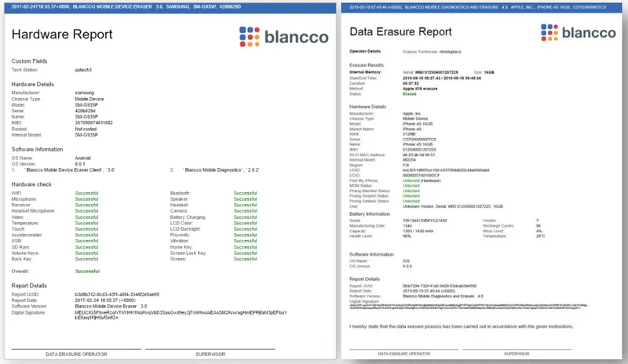Click the green Erased status
628x364 pixels.
click(x=409, y=93)
